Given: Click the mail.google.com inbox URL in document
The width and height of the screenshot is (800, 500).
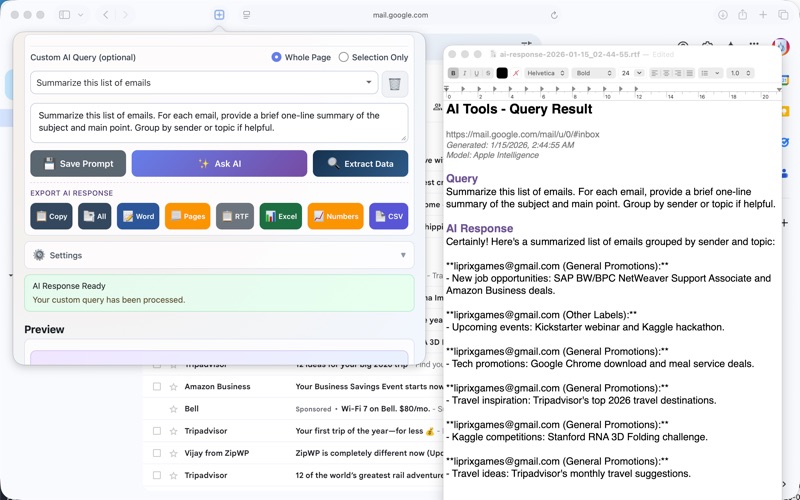Looking at the screenshot, I should point(522,134).
